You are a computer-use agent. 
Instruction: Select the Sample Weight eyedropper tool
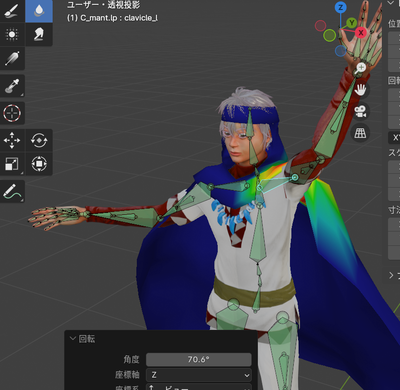[x=12, y=86]
